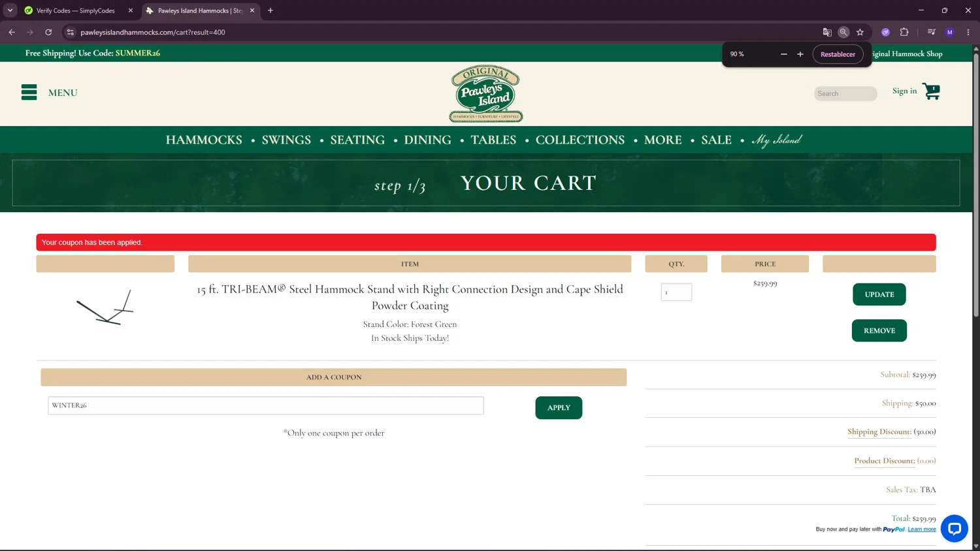Click the hammock stand thumbnail
The width and height of the screenshot is (980, 551).
(x=105, y=307)
